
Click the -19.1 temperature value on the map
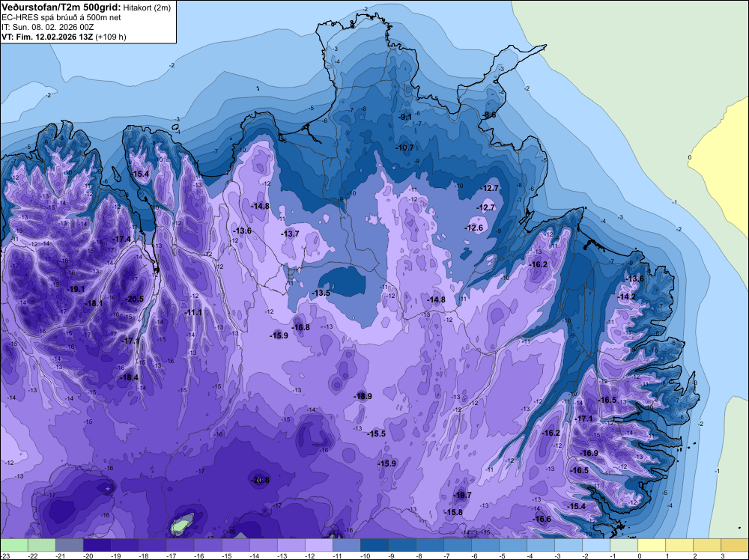point(76,289)
